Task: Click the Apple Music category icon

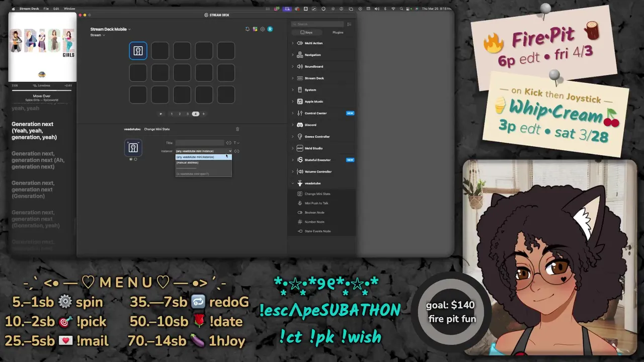Action: point(300,102)
